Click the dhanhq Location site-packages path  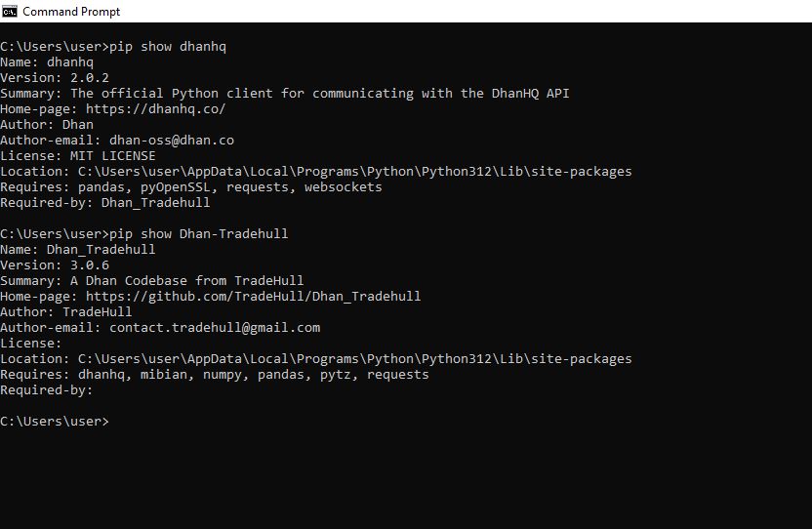[x=354, y=172]
